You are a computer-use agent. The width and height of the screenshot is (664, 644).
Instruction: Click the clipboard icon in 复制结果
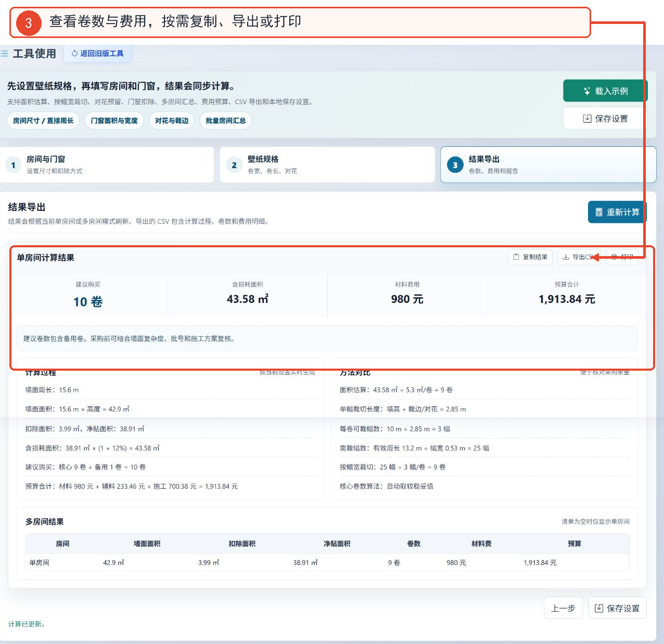(x=516, y=257)
